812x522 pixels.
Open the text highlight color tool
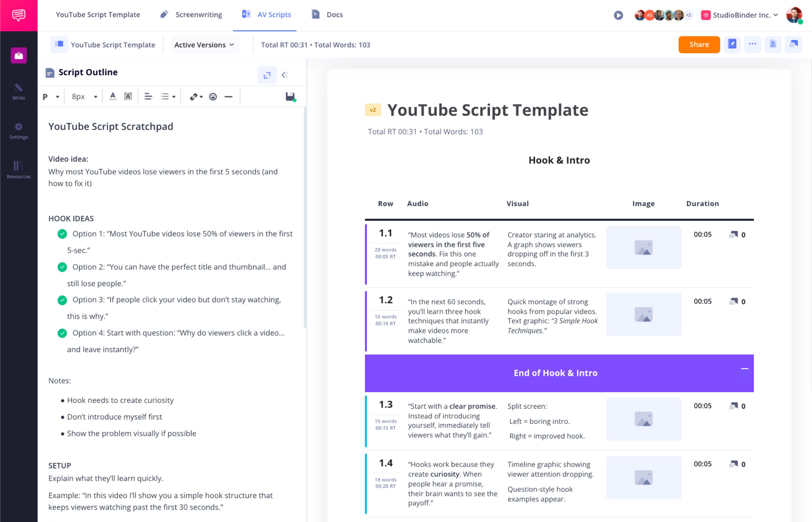[x=128, y=97]
